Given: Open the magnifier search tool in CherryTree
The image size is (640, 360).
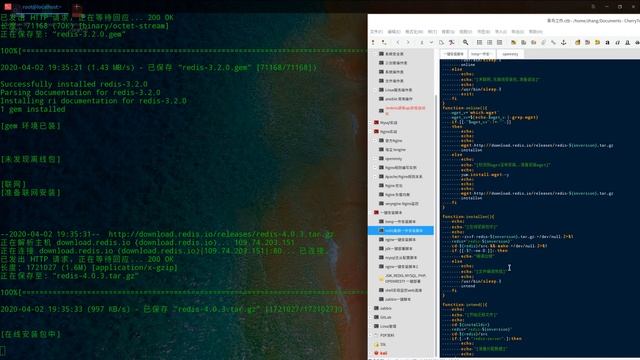Looking at the screenshot, I should (465, 42).
